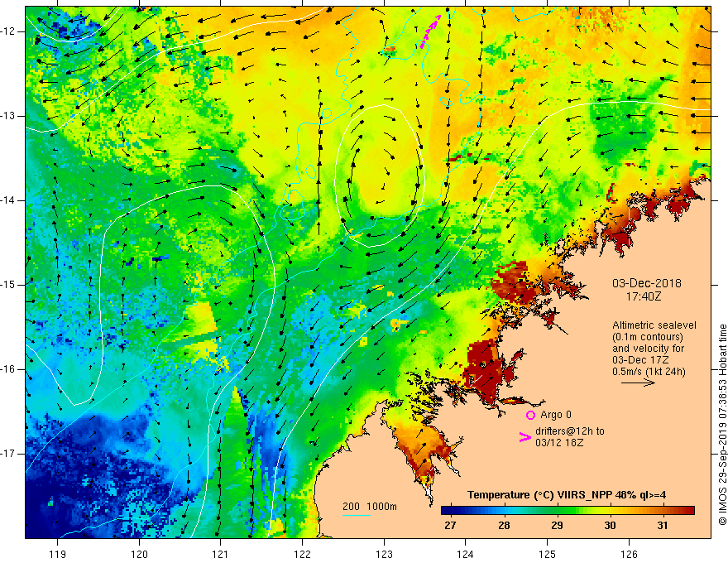The image size is (728, 563).
Task: Click the longitude axis label 119
Action: 58,554
